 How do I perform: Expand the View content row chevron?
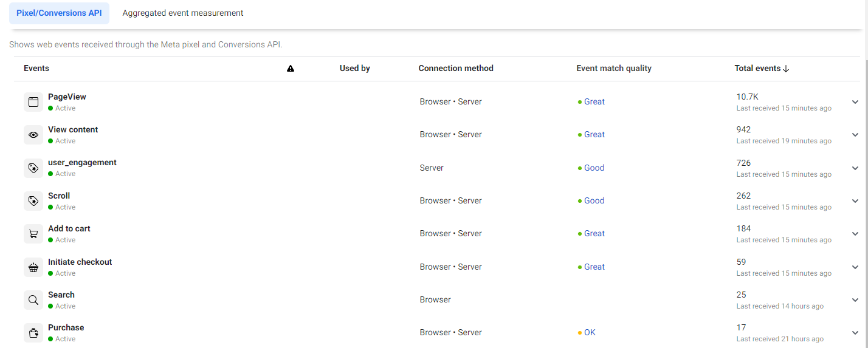(855, 135)
